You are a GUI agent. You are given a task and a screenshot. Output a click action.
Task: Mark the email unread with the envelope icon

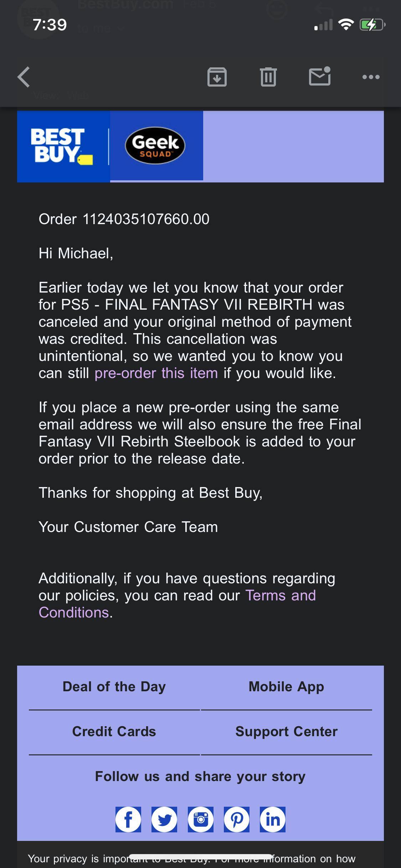320,76
